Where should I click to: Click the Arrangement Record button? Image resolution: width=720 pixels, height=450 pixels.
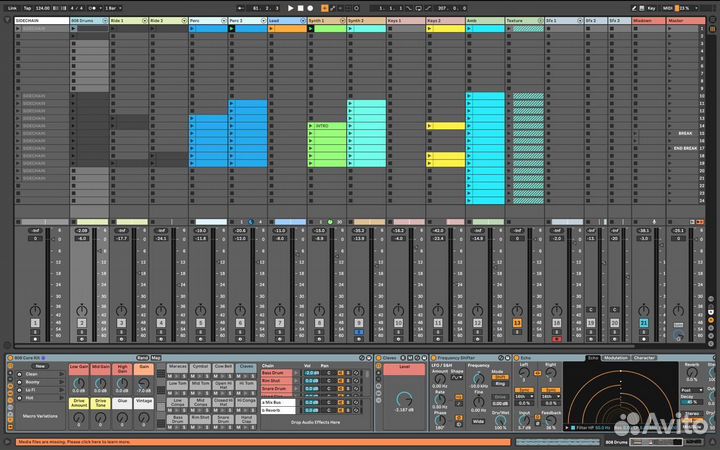coord(309,8)
